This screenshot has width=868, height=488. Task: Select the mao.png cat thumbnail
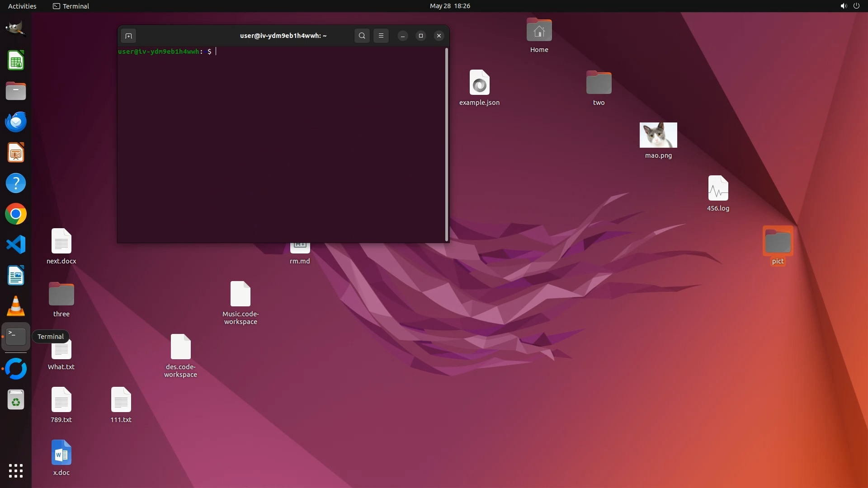pyautogui.click(x=658, y=135)
